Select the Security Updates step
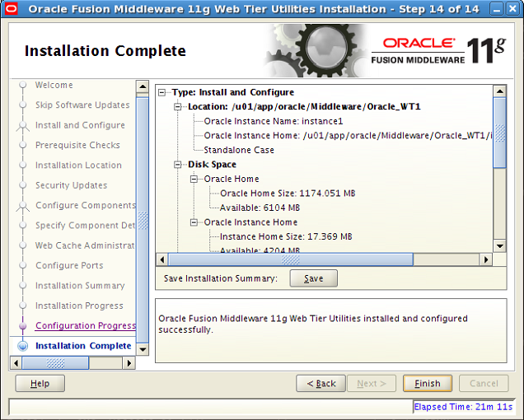The image size is (524, 420). tap(72, 185)
